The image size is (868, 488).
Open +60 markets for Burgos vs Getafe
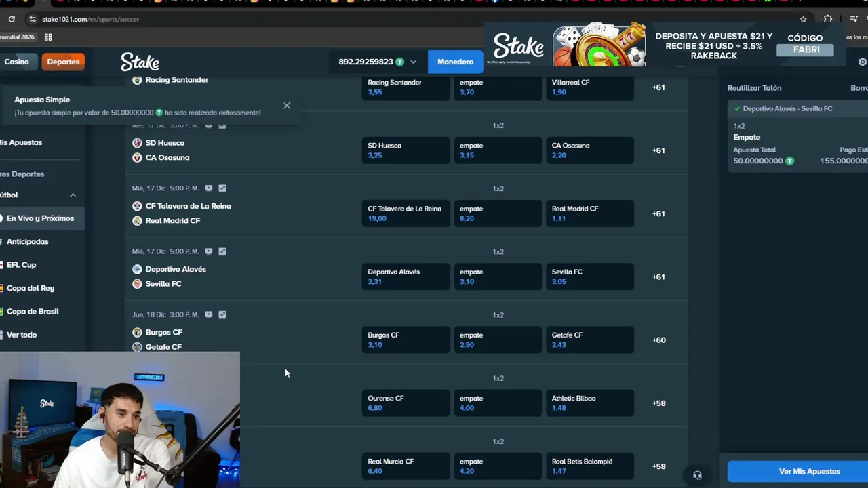click(658, 340)
